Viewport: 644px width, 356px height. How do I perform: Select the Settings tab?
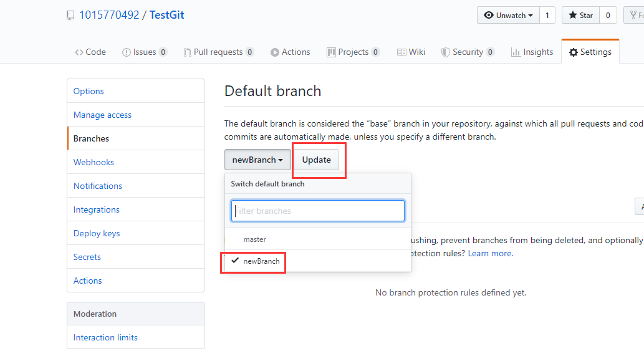click(590, 52)
